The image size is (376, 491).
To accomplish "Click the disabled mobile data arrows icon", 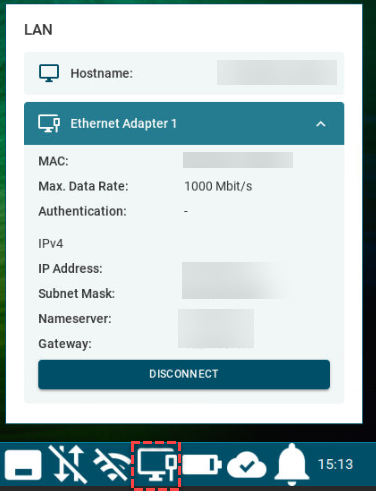I will click(68, 464).
